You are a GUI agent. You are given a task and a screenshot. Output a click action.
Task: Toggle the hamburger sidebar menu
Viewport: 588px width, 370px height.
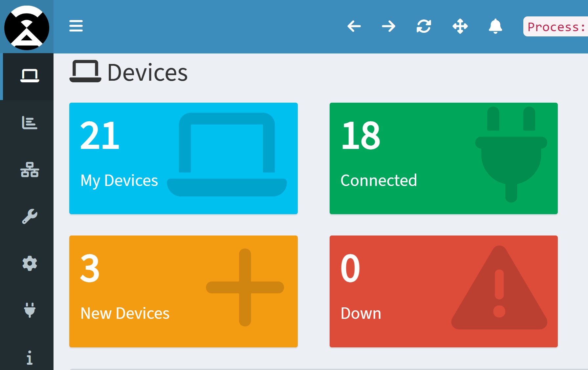click(76, 26)
